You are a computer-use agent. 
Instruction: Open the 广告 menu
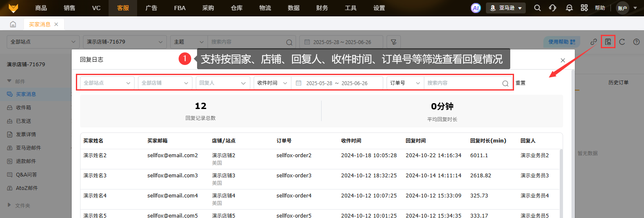151,8
